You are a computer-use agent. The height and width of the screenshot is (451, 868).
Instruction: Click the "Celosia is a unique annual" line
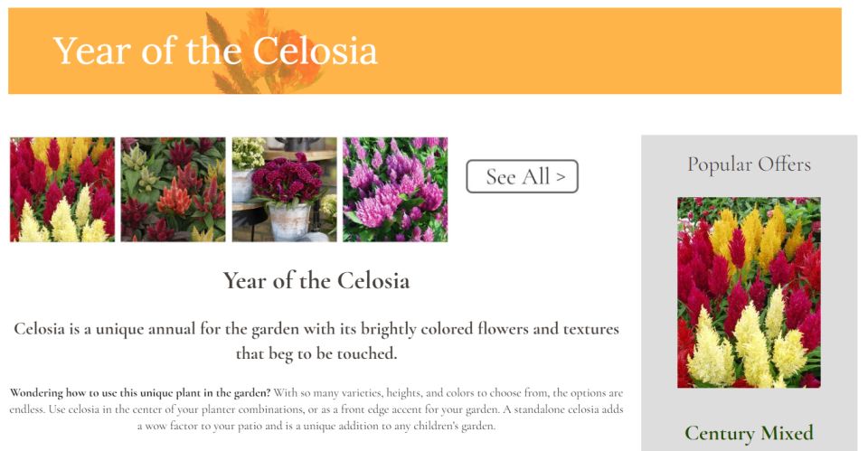316,328
